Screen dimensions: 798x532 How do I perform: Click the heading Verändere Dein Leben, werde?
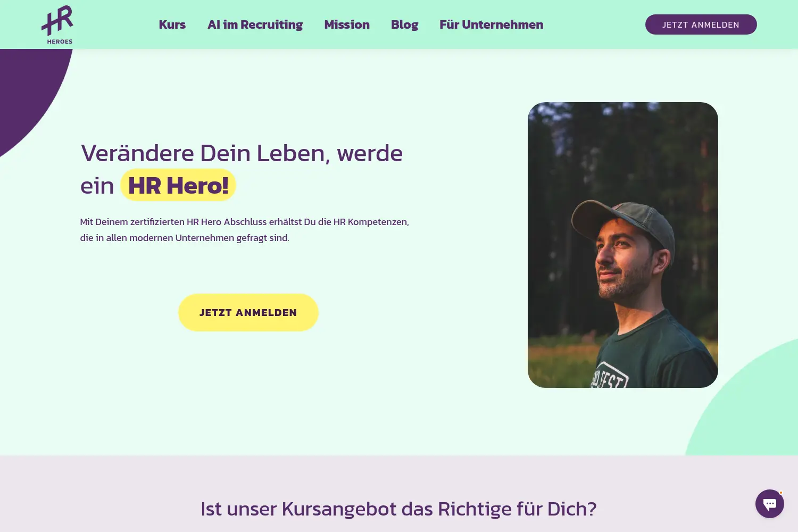(x=242, y=153)
